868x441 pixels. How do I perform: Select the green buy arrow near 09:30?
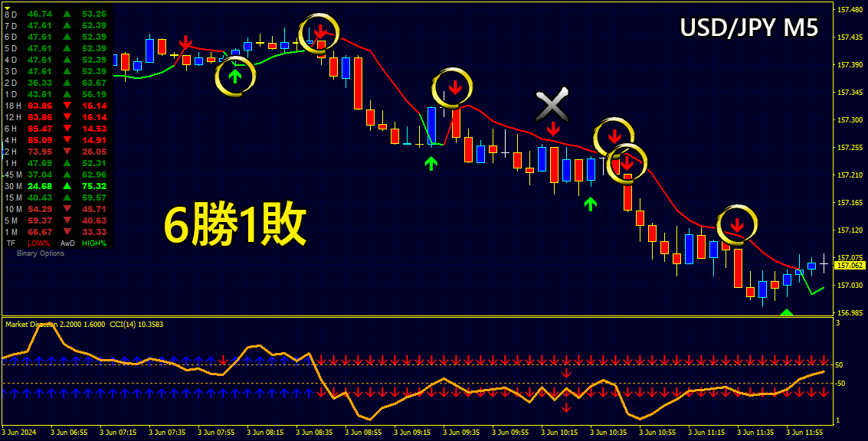tap(431, 162)
